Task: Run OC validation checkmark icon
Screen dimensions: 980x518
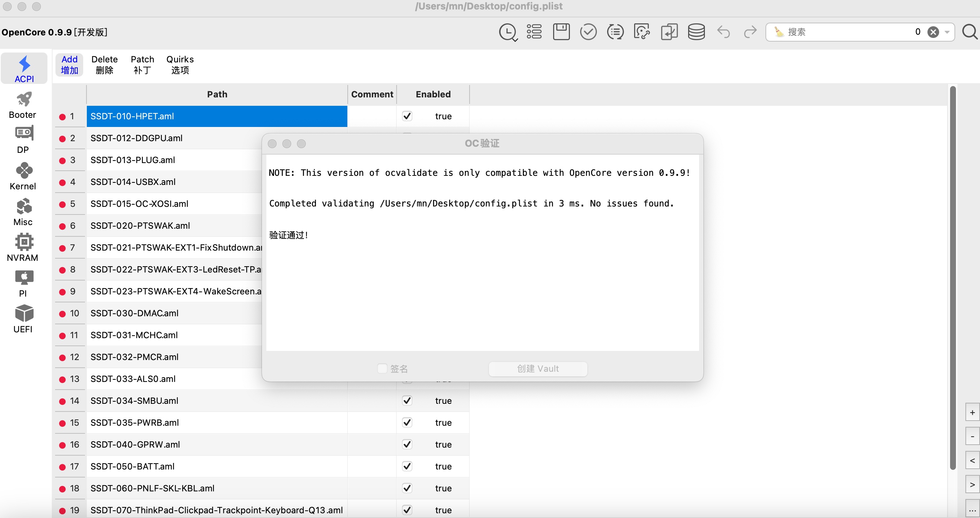Action: point(588,32)
